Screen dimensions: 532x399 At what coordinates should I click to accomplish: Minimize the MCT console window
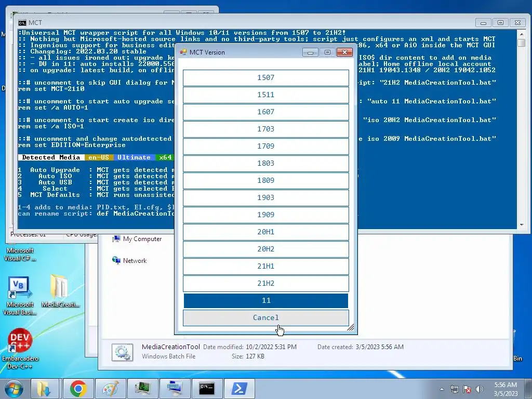484,23
